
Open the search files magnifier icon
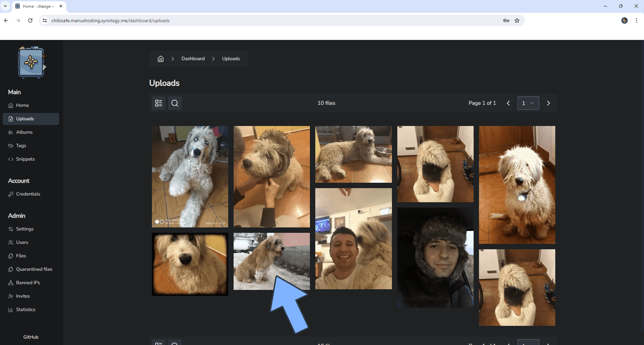point(175,103)
